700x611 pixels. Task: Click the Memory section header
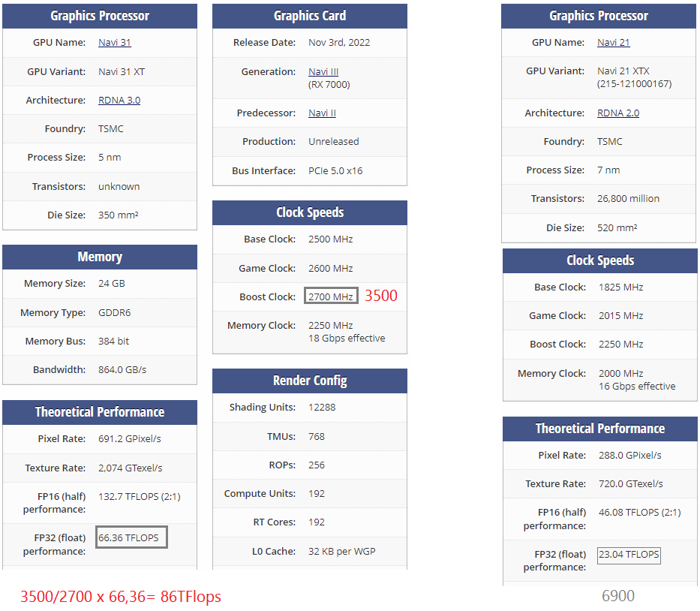[100, 257]
